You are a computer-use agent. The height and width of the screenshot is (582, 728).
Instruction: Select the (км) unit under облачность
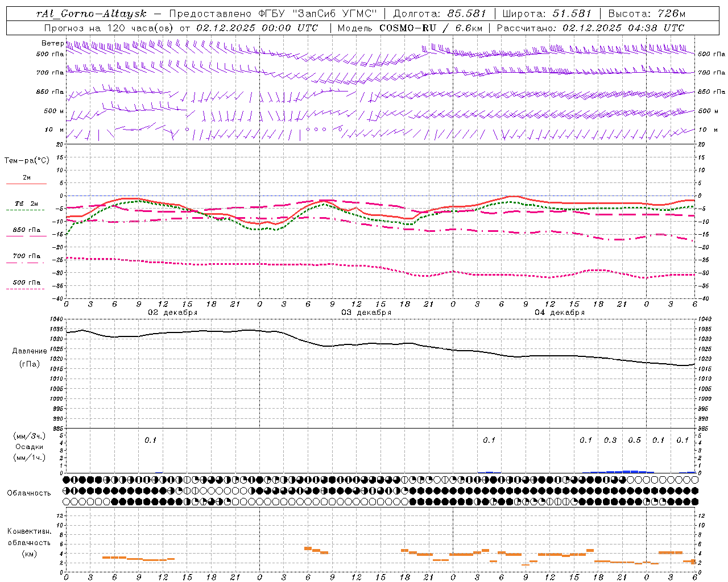[x=30, y=554]
